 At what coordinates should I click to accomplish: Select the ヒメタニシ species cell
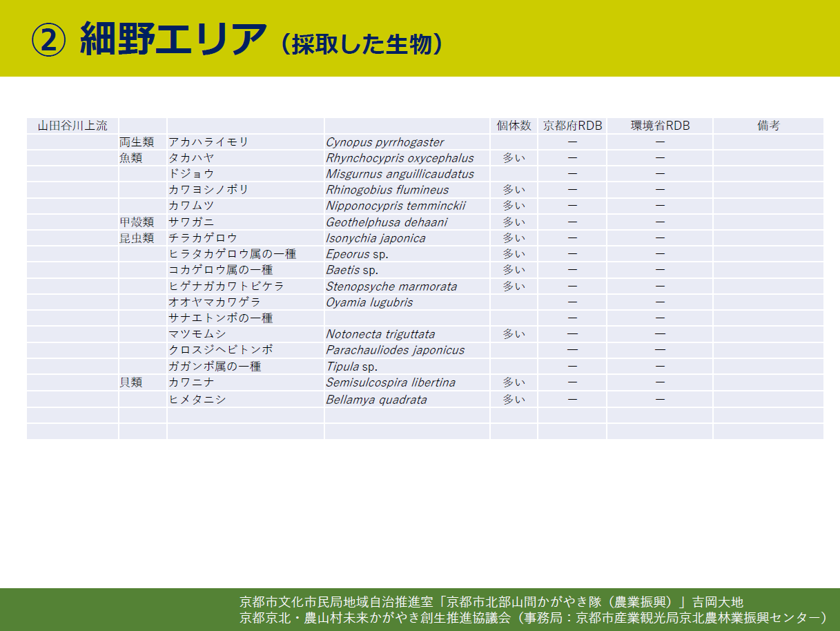pyautogui.click(x=197, y=400)
